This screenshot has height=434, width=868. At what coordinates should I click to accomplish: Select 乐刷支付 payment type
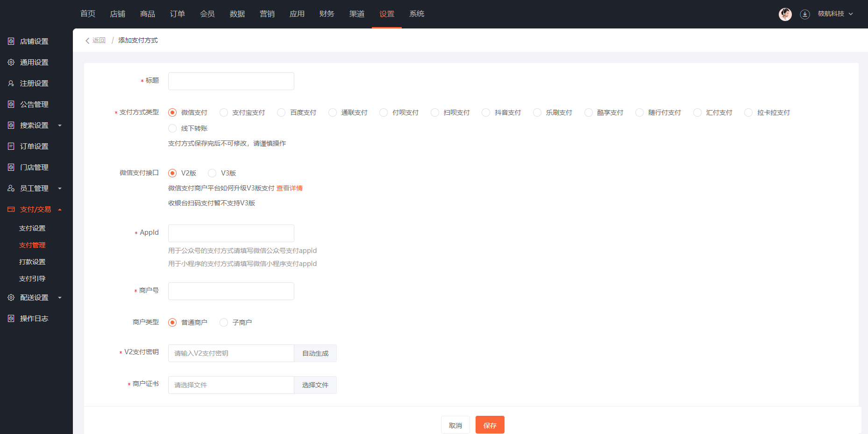(537, 112)
